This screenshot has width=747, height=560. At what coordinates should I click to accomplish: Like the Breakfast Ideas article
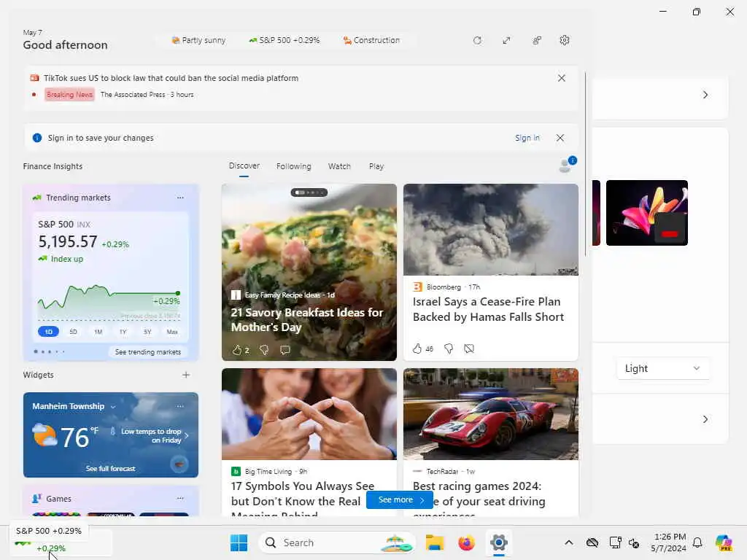[x=237, y=350]
